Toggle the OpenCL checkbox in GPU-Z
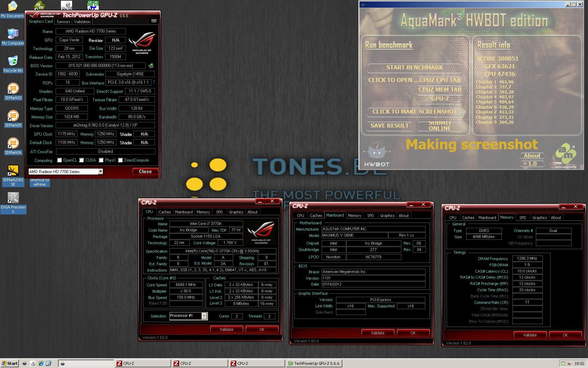 59,160
